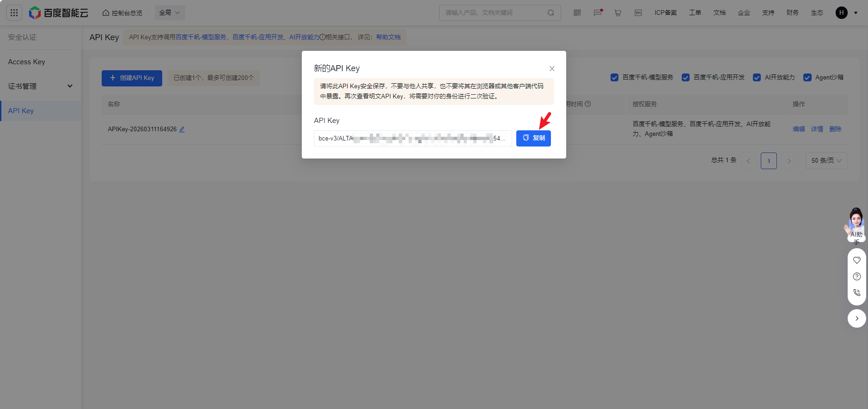
Task: Click the info icon after AI开放能力
Action: [x=323, y=37]
